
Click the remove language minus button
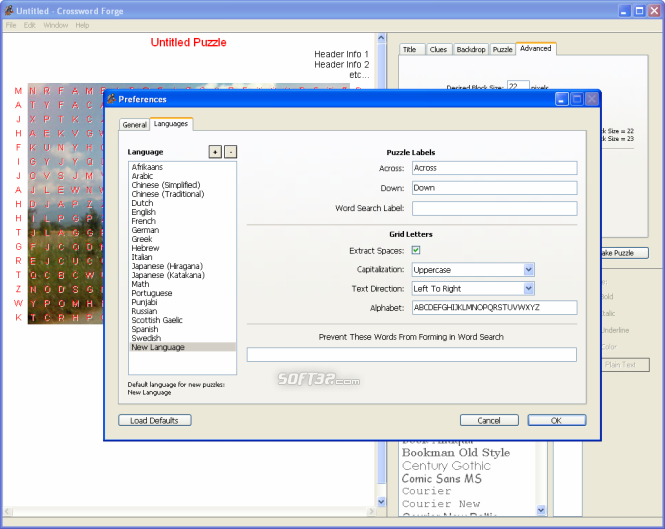coord(230,151)
